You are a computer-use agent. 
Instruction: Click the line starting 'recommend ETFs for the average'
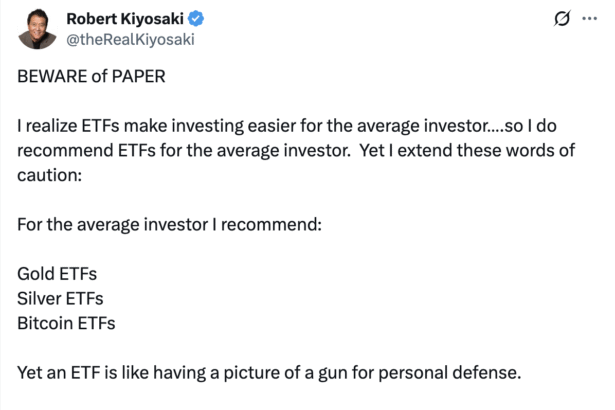pyautogui.click(x=296, y=151)
